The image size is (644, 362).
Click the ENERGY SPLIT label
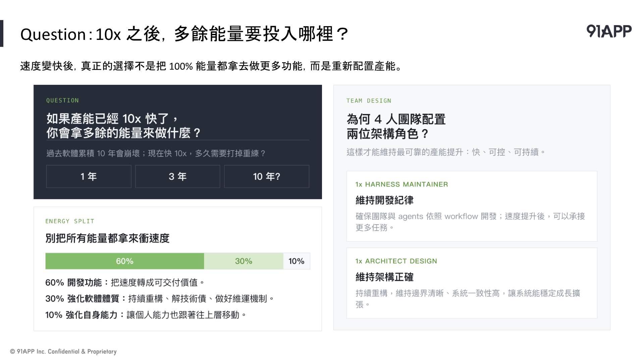coord(70,221)
